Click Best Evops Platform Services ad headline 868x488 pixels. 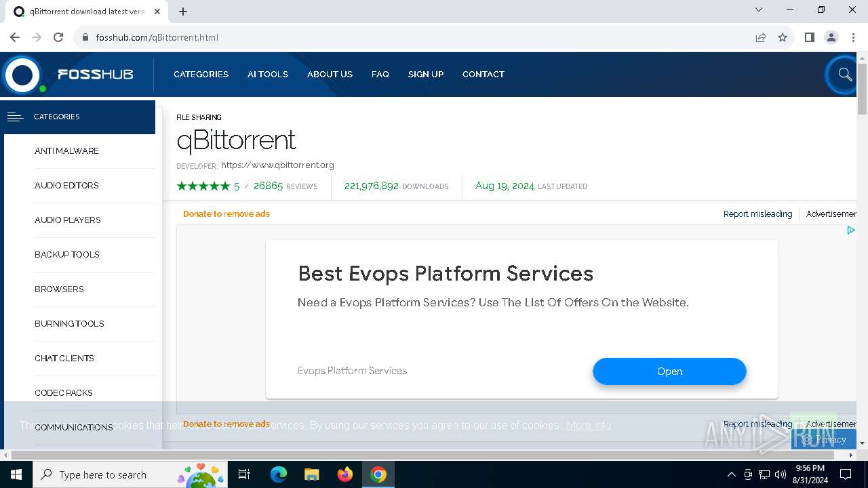coord(446,274)
